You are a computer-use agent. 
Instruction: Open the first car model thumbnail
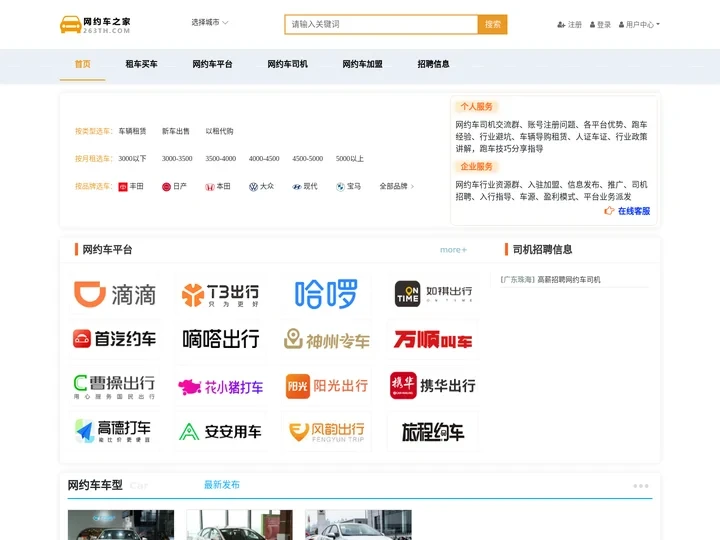coord(121,525)
